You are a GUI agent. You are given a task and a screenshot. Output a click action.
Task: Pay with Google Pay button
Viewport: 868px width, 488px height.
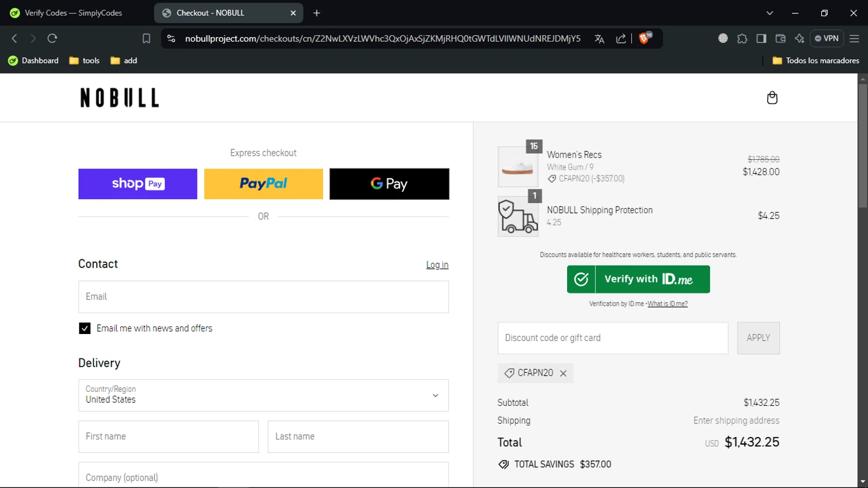click(x=389, y=184)
